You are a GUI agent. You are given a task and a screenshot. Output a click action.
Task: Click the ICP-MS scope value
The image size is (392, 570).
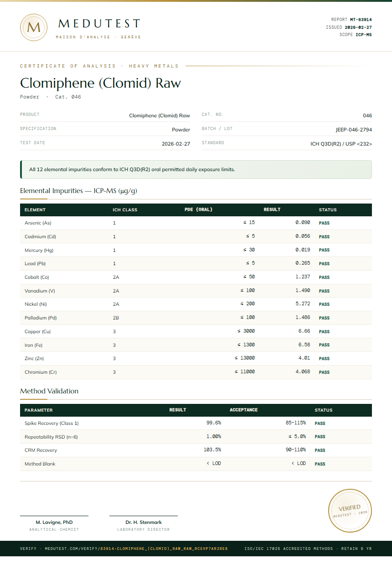(x=364, y=35)
